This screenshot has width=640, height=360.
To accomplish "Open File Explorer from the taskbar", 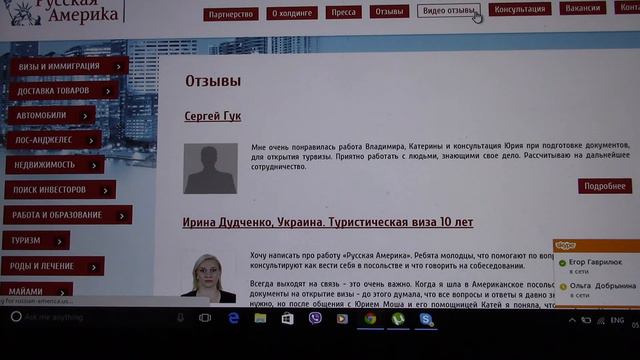I will point(260,318).
